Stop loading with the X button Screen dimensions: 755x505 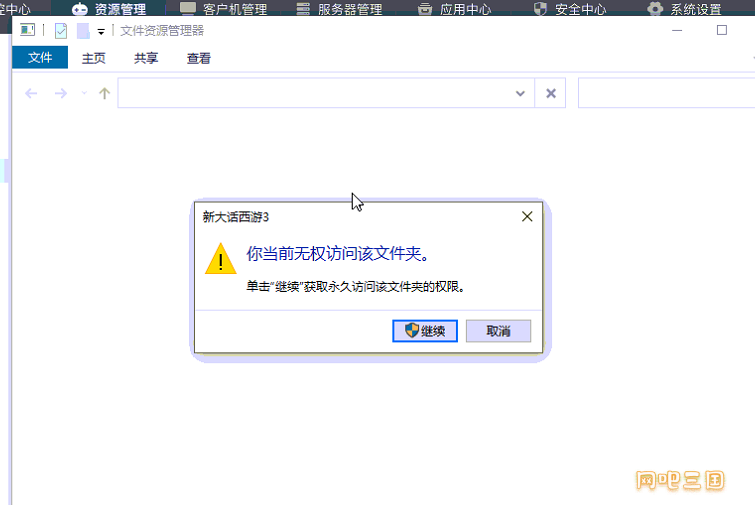click(551, 93)
